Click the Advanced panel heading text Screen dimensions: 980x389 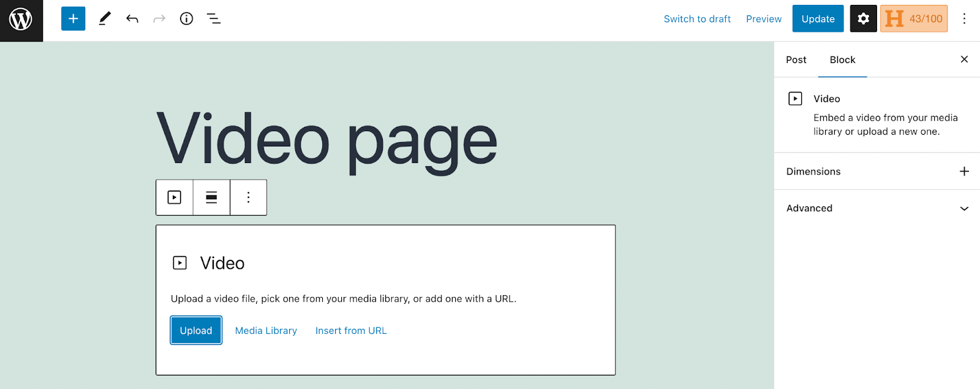(809, 208)
